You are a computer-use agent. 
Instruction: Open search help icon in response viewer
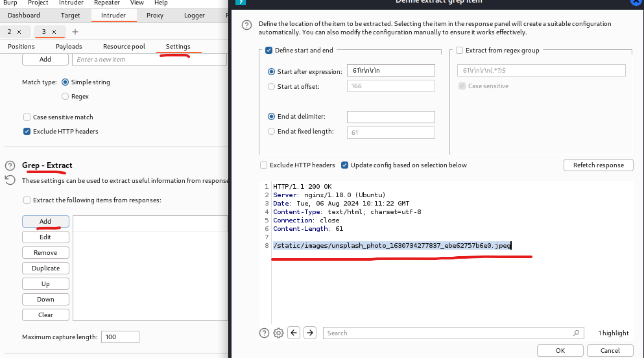click(x=264, y=333)
